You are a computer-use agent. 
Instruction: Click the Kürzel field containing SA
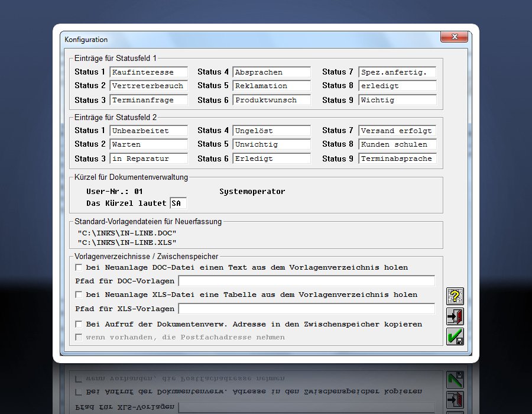pos(178,203)
